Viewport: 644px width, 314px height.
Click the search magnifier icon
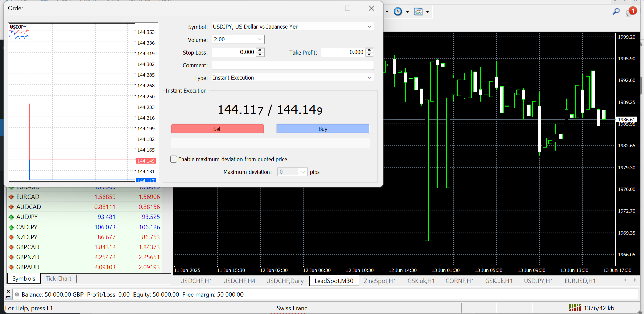[x=616, y=12]
